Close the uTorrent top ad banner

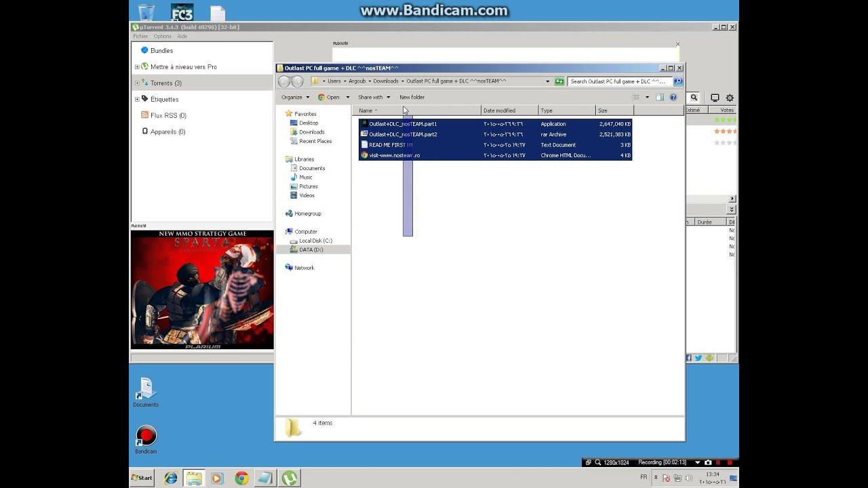pos(677,44)
